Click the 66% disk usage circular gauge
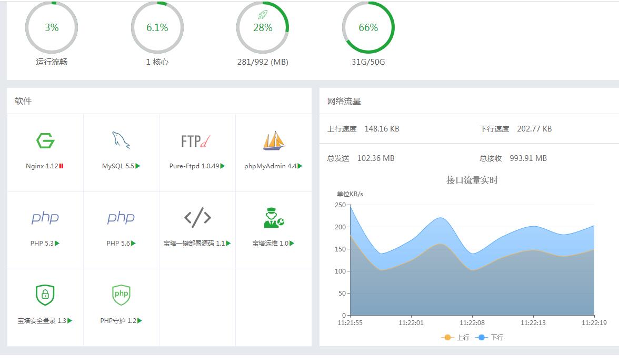 coord(368,27)
